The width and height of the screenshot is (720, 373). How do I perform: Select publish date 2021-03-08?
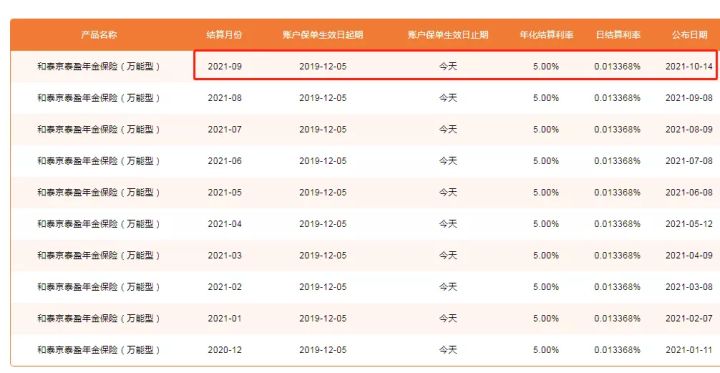click(x=689, y=287)
